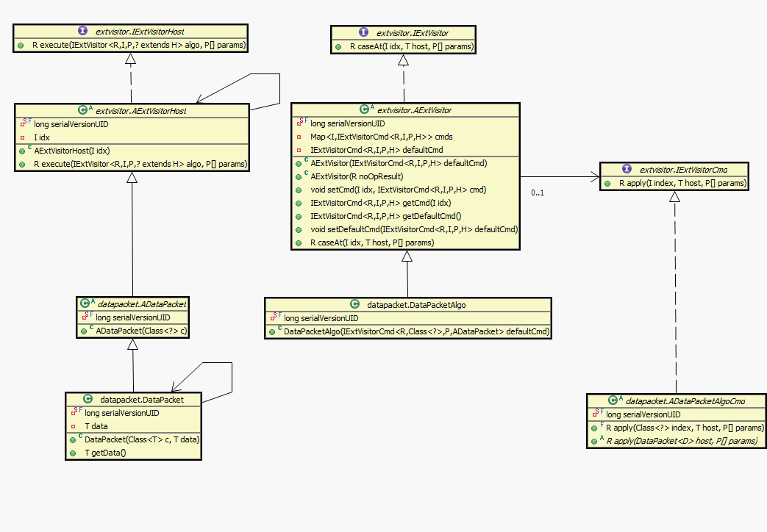
Task: Click the interface icon beside extvisitor.IExtVisitor
Action: [363, 32]
